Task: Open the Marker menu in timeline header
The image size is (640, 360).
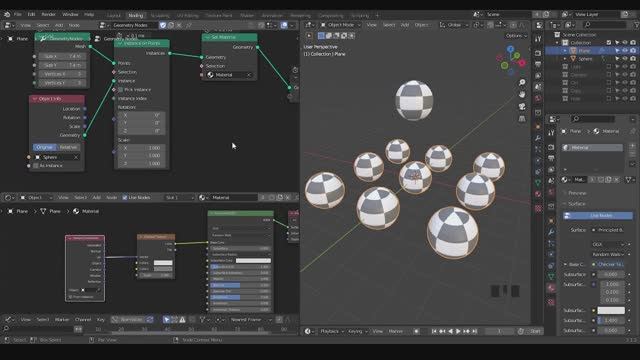Action: (62, 320)
